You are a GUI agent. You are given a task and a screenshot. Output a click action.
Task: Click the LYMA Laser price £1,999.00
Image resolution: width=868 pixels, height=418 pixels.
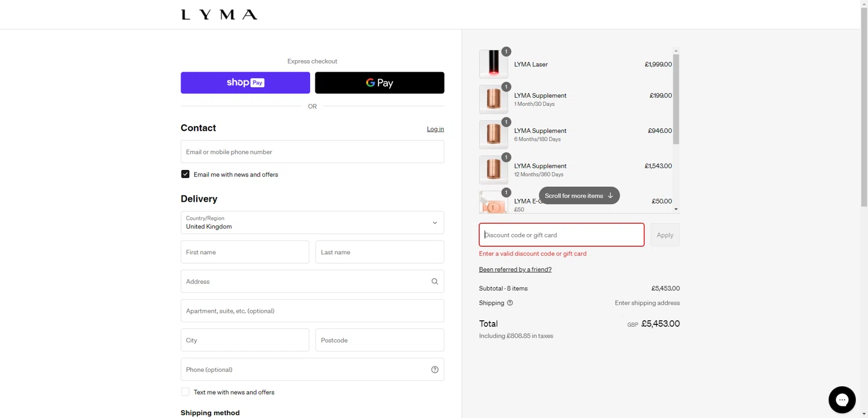coord(658,64)
